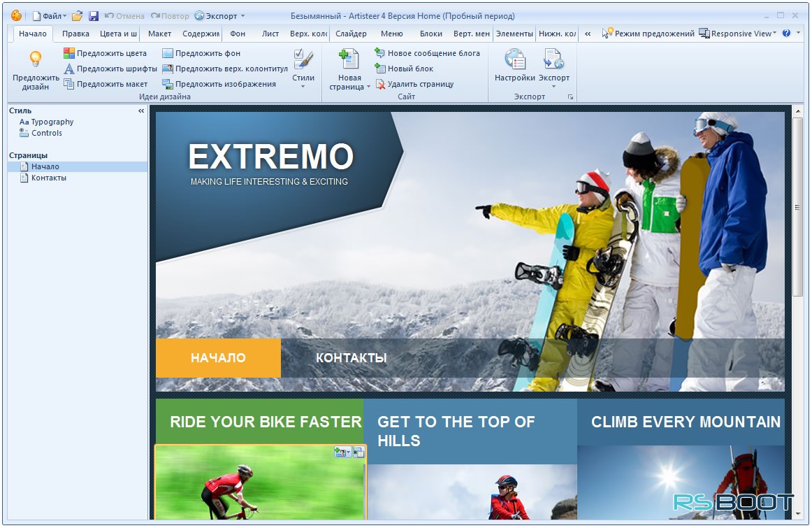Click the layout icon over the cyclist photo
The width and height of the screenshot is (812, 528).
358,452
